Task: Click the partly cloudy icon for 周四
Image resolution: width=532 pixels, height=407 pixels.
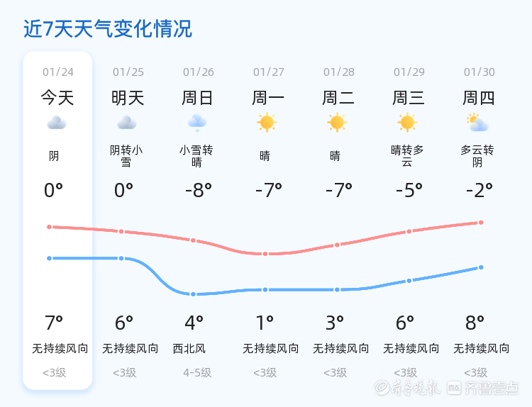Action: (477, 123)
